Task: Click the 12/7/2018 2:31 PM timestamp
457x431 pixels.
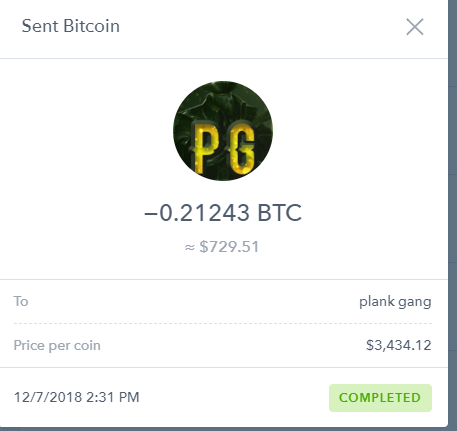Action: 76,397
